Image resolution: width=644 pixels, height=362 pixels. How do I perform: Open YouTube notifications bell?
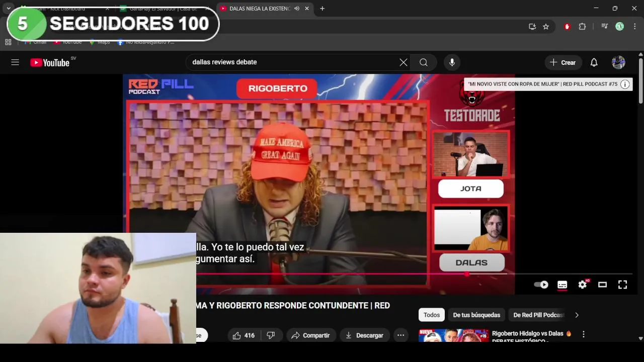click(594, 62)
